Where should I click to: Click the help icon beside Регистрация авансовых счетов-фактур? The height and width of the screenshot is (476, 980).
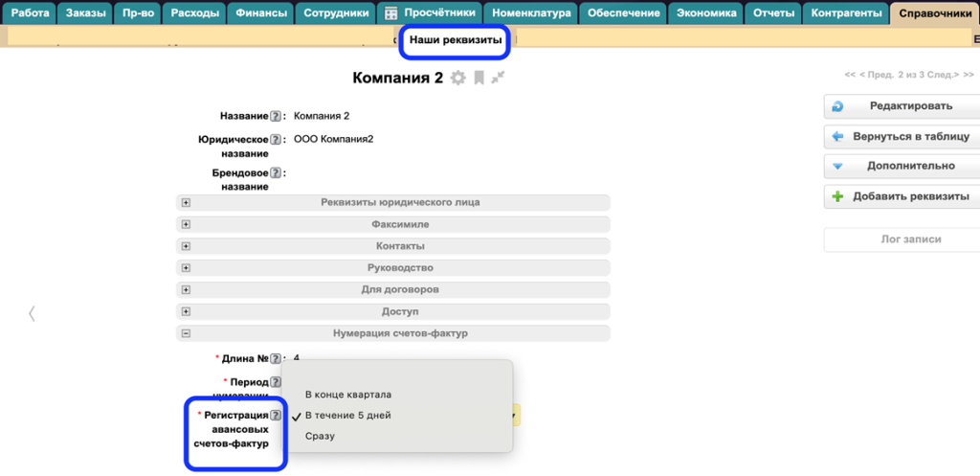pos(276,416)
